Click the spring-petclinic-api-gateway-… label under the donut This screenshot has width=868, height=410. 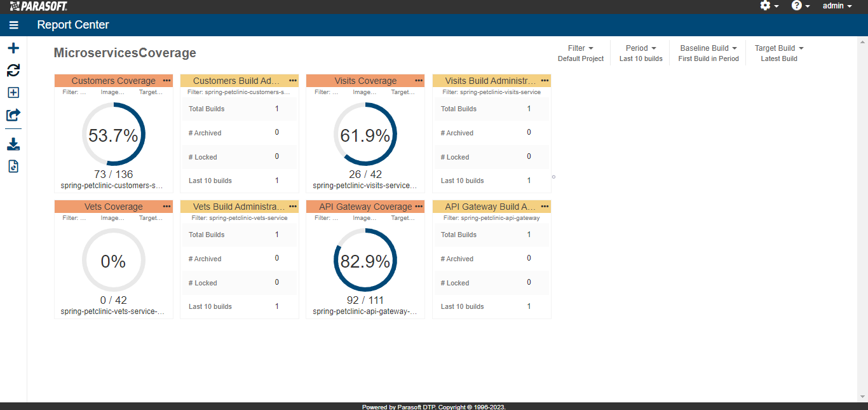coord(365,312)
